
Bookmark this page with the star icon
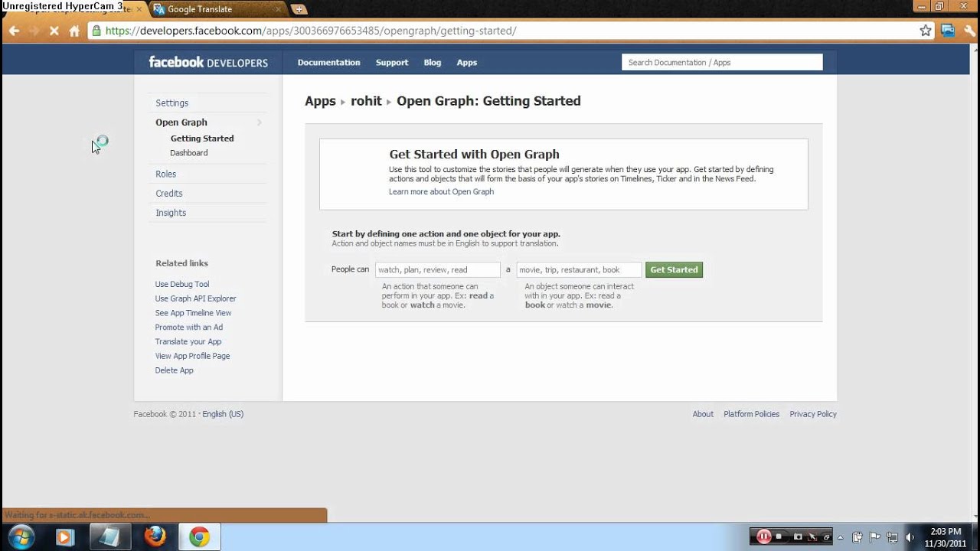click(926, 31)
